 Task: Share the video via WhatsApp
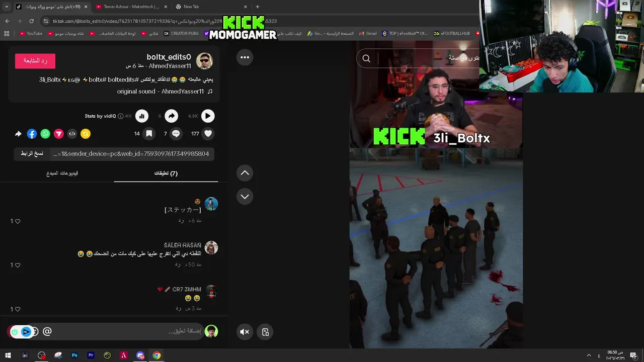[x=45, y=134]
